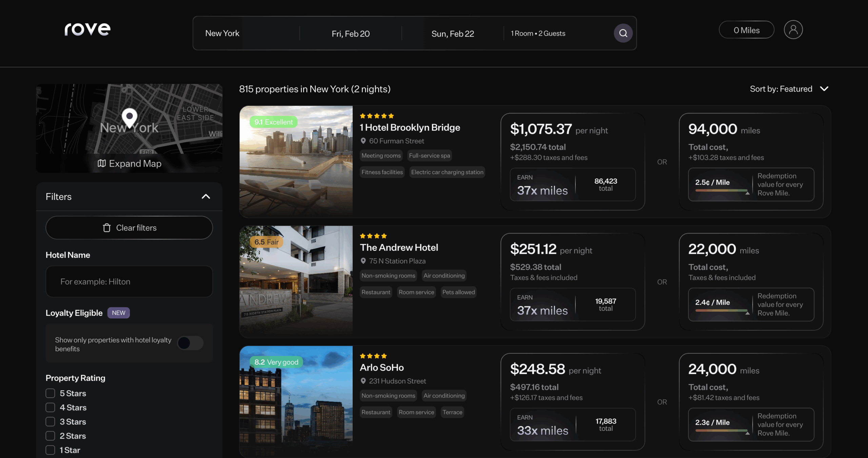868x458 pixels.
Task: Select the 24,000 miles redemption option
Action: tap(751, 401)
